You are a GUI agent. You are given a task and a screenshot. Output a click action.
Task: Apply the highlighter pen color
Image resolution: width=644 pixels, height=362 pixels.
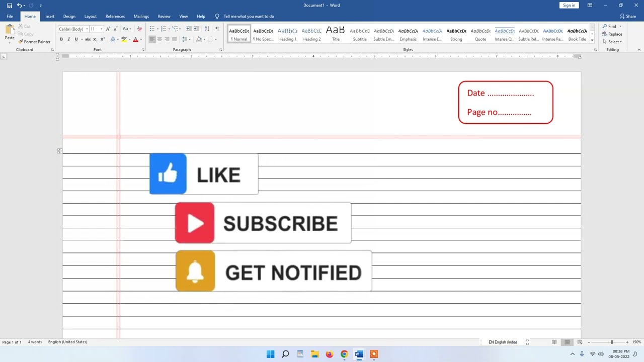tap(124, 39)
